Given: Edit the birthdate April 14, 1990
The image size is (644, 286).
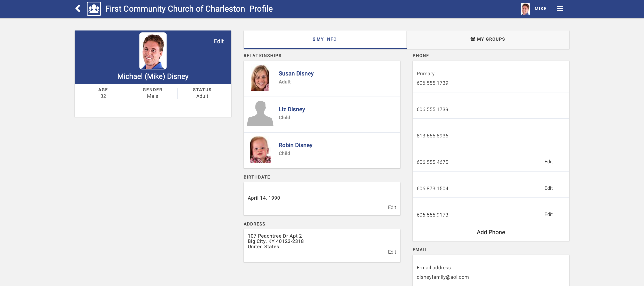Looking at the screenshot, I should (392, 207).
